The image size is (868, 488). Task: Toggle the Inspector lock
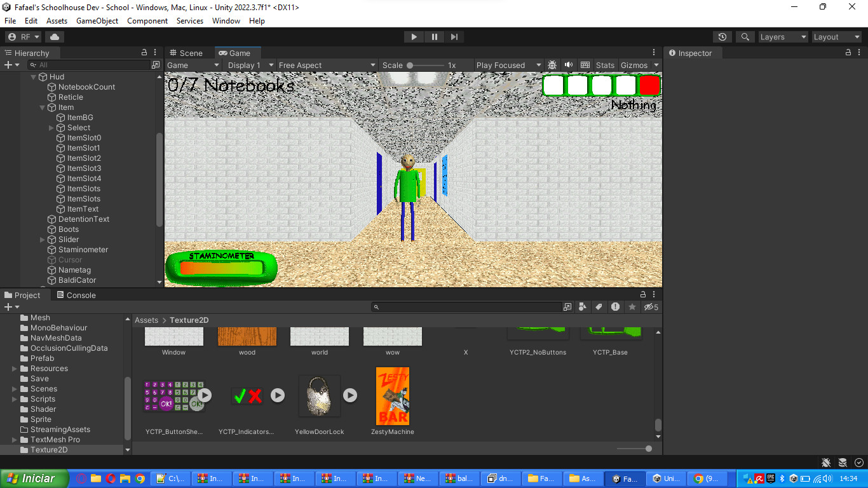pyautogui.click(x=849, y=53)
